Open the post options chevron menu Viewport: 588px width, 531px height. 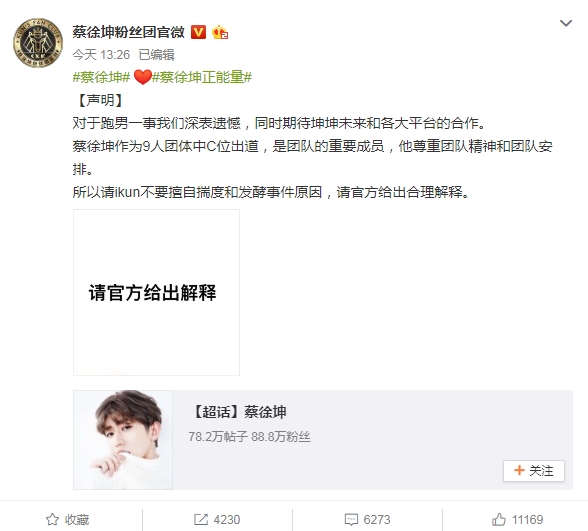tap(566, 23)
